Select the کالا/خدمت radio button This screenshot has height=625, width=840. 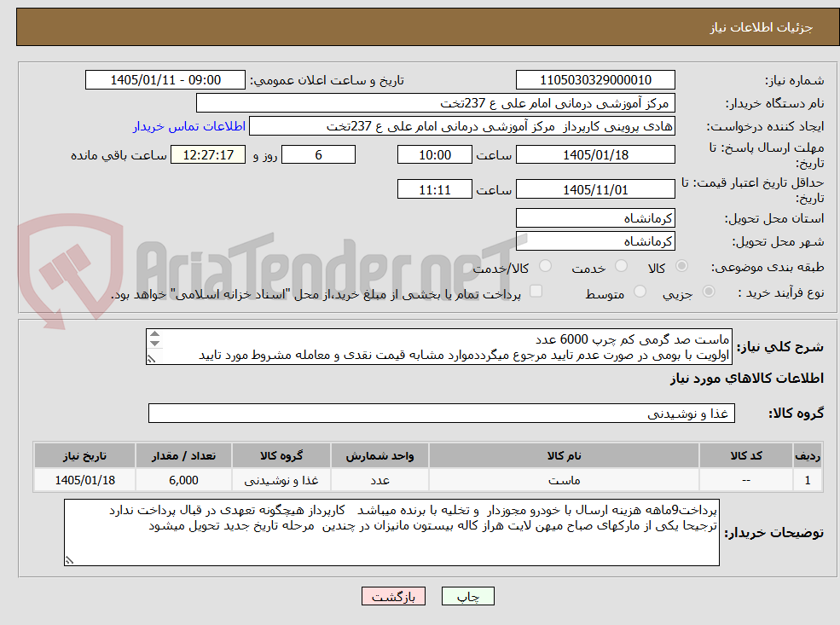point(545,266)
